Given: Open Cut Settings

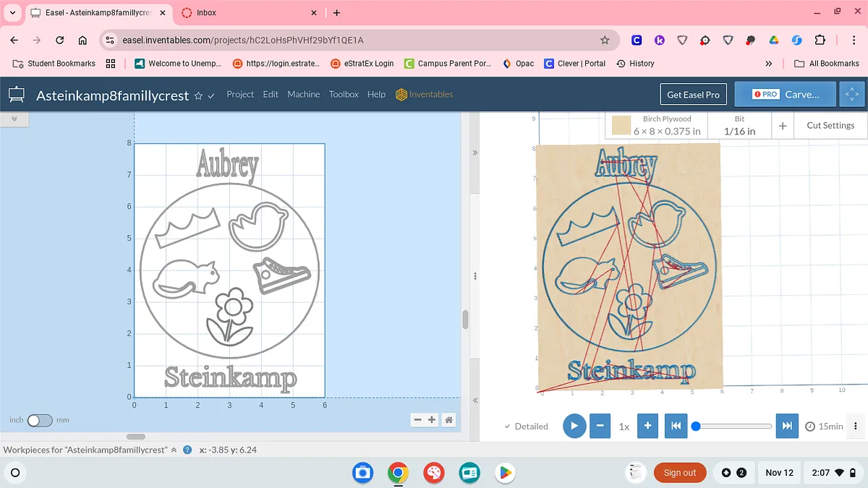Looking at the screenshot, I should pos(830,126).
